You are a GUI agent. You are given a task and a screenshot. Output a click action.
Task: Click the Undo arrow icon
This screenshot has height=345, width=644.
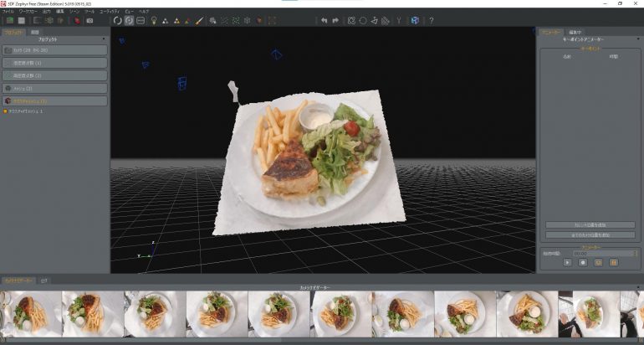[x=324, y=20]
